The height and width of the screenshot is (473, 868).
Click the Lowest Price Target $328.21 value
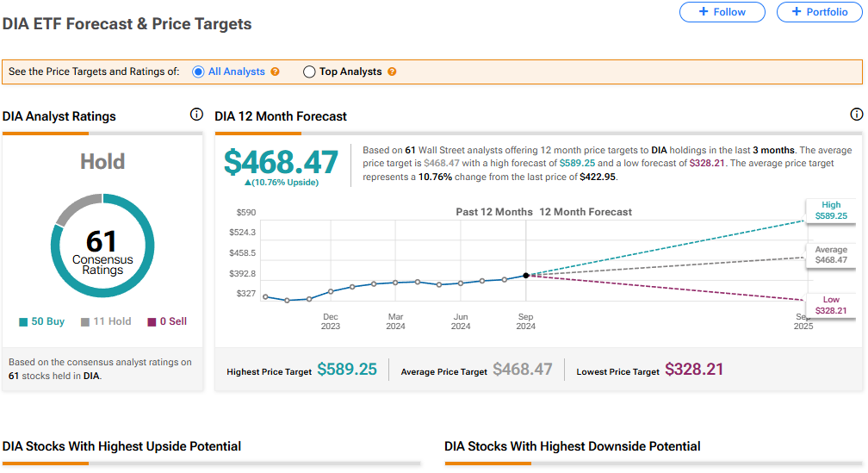(x=694, y=370)
